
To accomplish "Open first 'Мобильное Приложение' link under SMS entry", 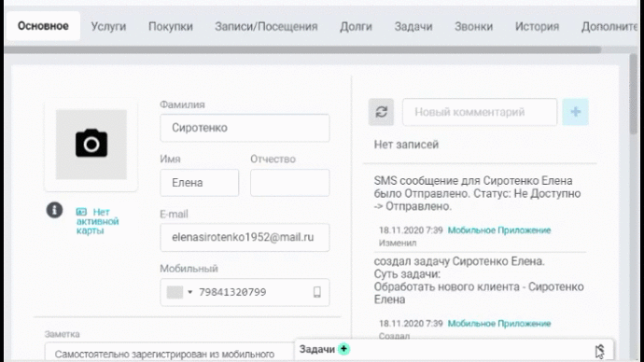I will [499, 230].
